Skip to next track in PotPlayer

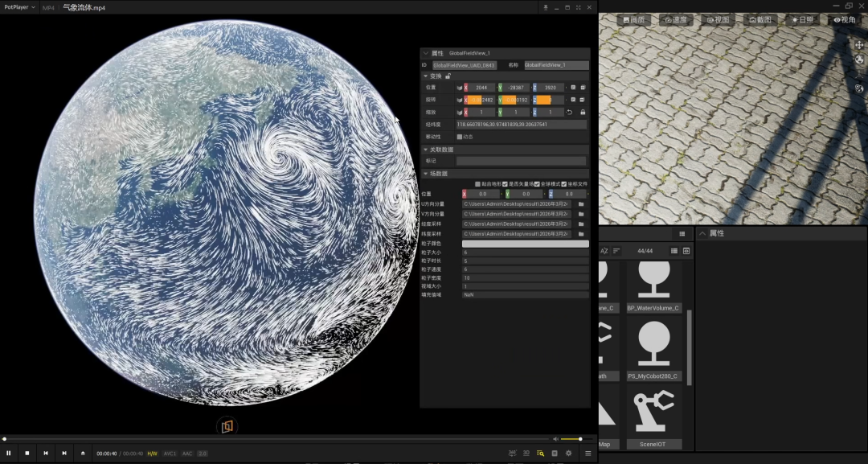tap(64, 453)
